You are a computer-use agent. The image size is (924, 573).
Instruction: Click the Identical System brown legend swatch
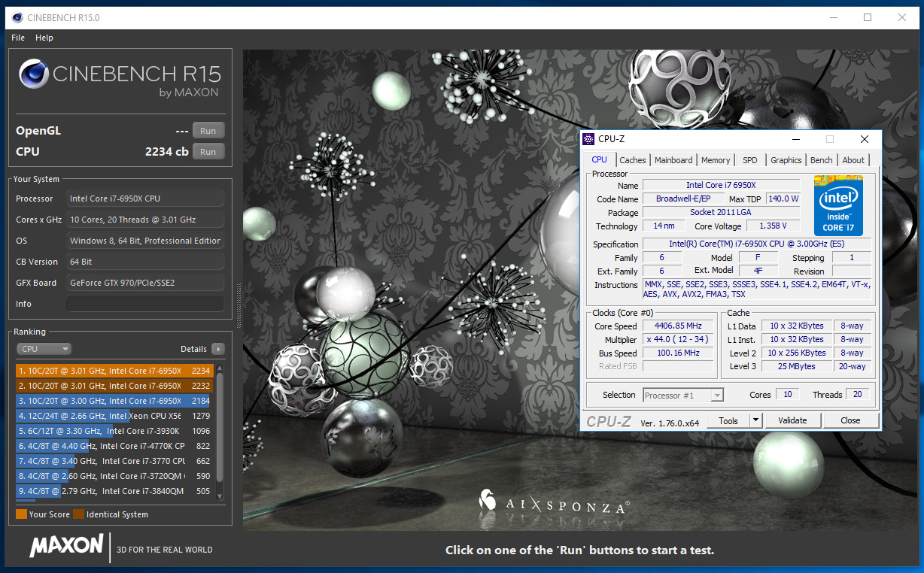79,514
